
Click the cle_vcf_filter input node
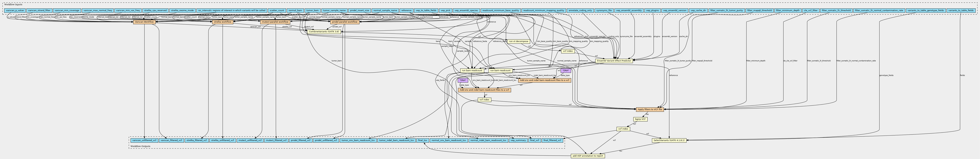[x=810, y=11]
